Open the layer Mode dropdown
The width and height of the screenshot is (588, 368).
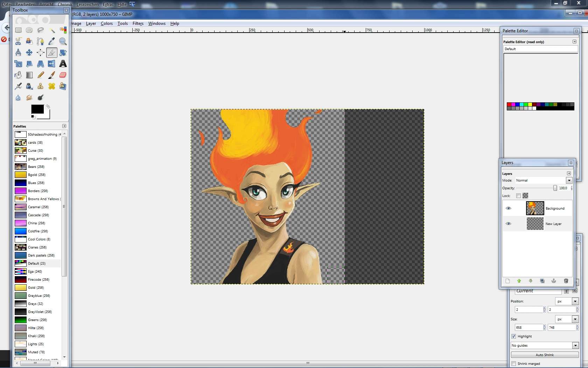click(x=569, y=180)
